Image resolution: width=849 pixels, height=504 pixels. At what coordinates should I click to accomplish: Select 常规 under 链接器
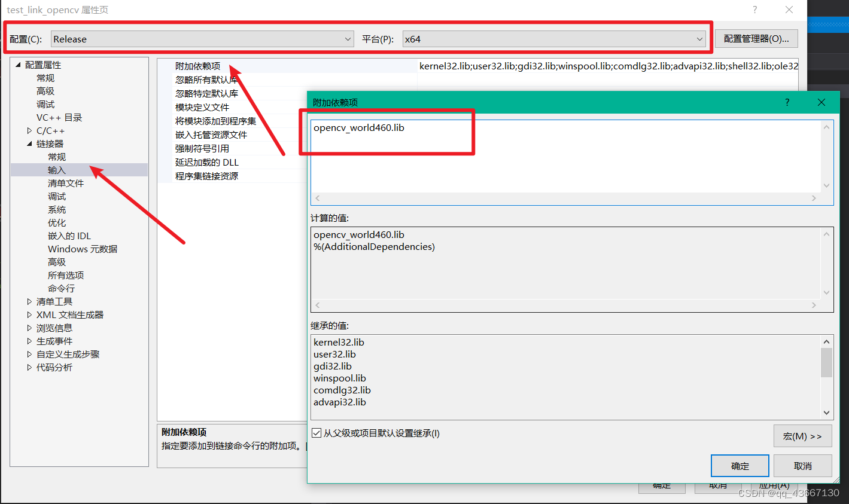coord(57,157)
